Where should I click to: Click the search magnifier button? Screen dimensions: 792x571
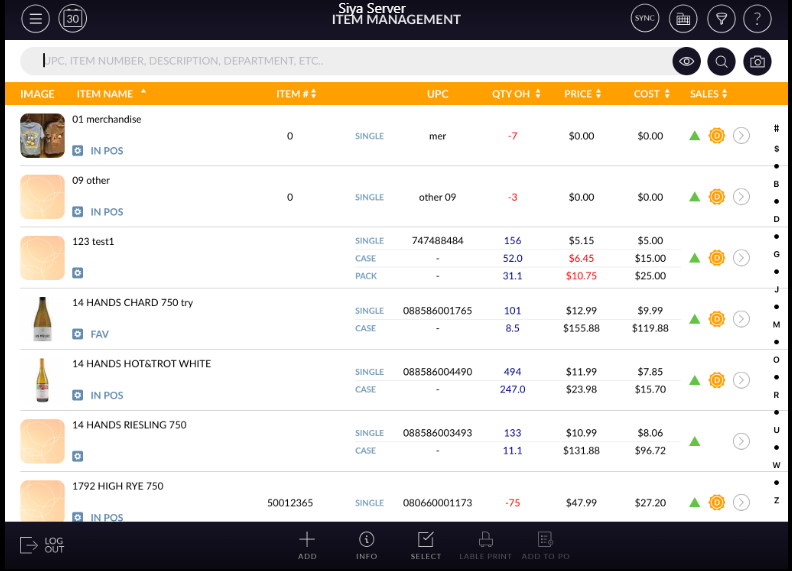[x=721, y=62]
